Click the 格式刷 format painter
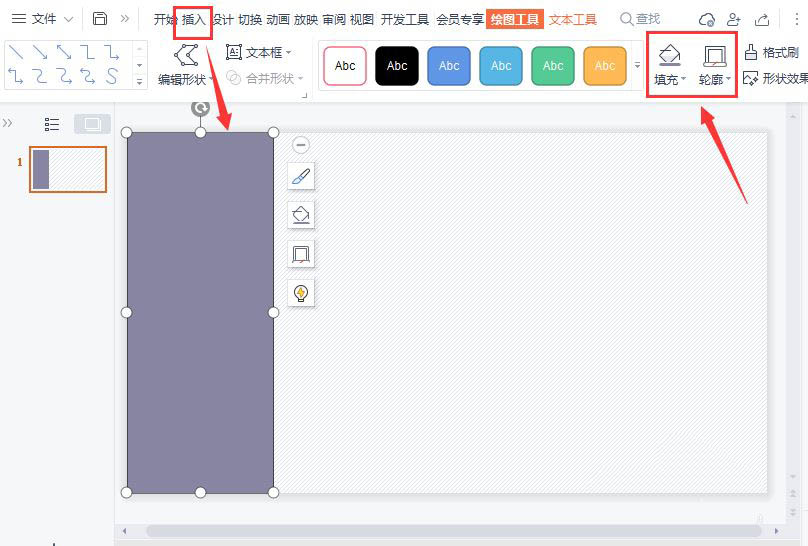808x546 pixels. tap(772, 52)
